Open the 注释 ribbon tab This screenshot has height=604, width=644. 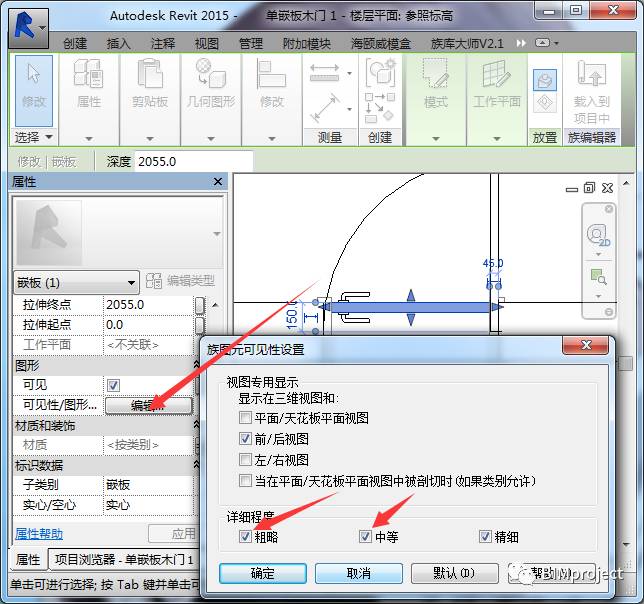[x=163, y=43]
